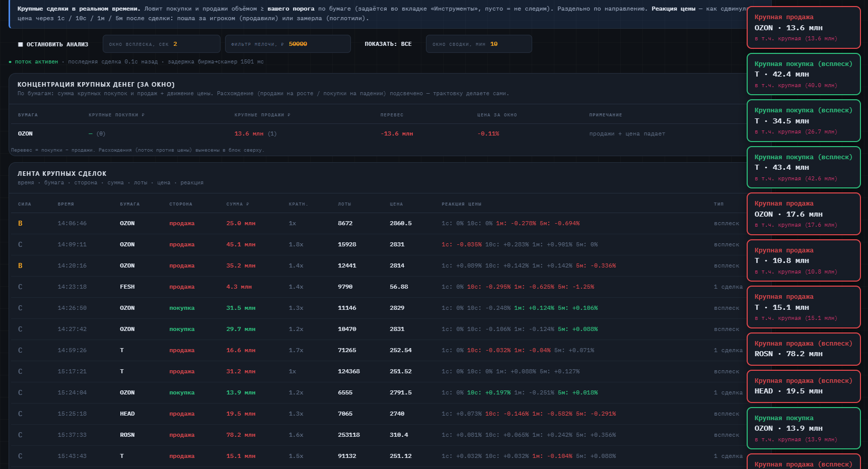Click the '29.7 млн' amount in the feed
Screen dimensions: 868x469
(x=241, y=329)
